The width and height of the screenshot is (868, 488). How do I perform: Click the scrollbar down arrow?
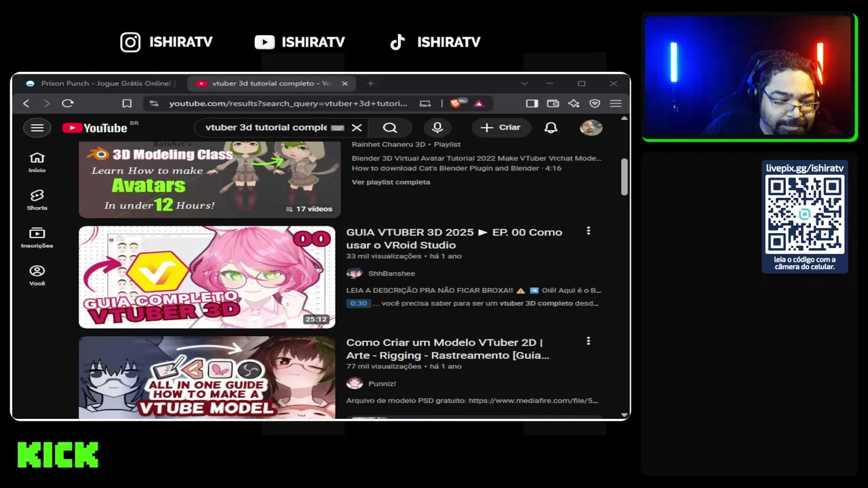(625, 414)
